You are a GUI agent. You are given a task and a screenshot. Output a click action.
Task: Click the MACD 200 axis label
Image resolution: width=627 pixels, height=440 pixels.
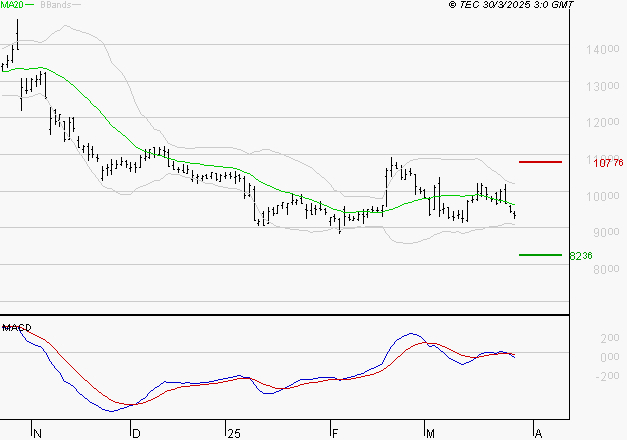tap(610, 338)
